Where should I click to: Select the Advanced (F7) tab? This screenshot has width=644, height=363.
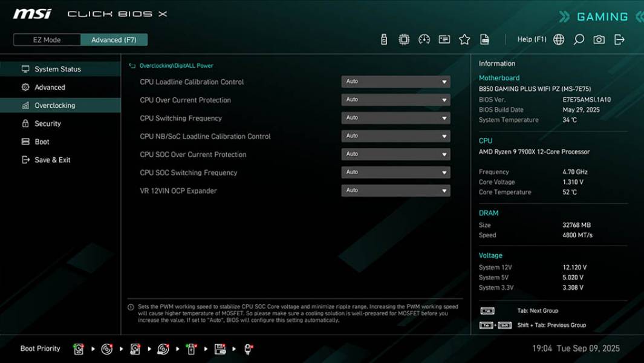(114, 39)
